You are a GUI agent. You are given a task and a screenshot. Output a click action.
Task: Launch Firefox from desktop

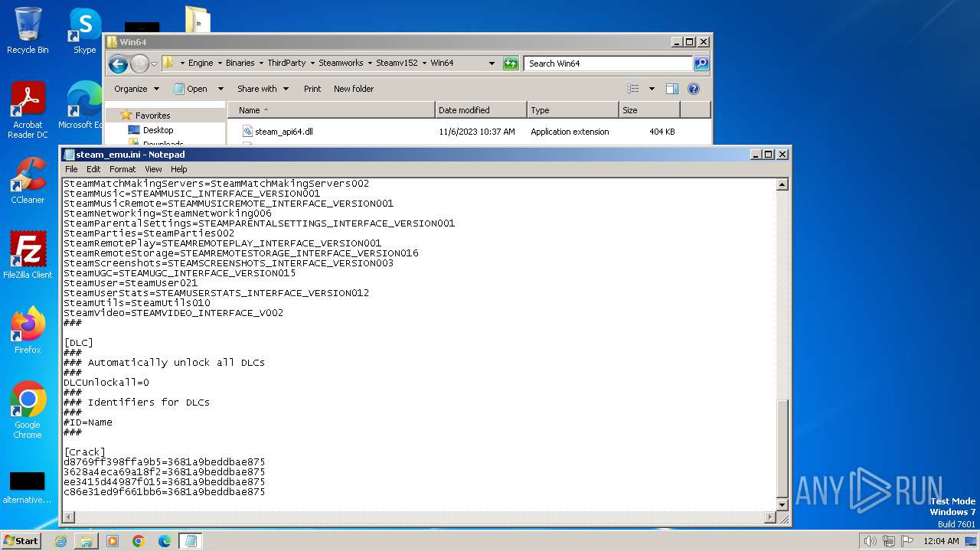coord(28,331)
